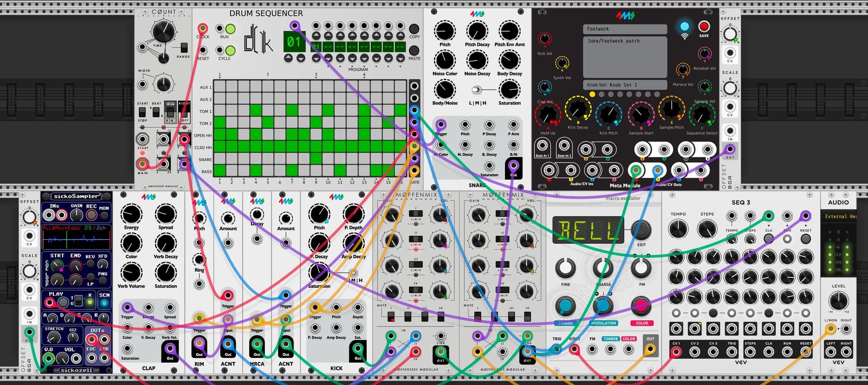The image size is (868, 385).
Task: Click the Maraca Vol knob on Meta Module
Action: coord(683,70)
